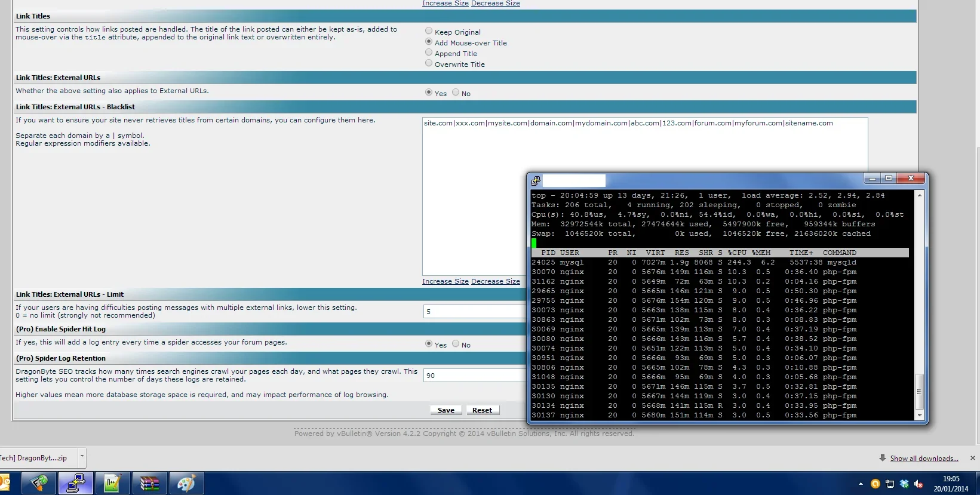
Task: Set External URLs setting to Yes
Action: pyautogui.click(x=429, y=93)
